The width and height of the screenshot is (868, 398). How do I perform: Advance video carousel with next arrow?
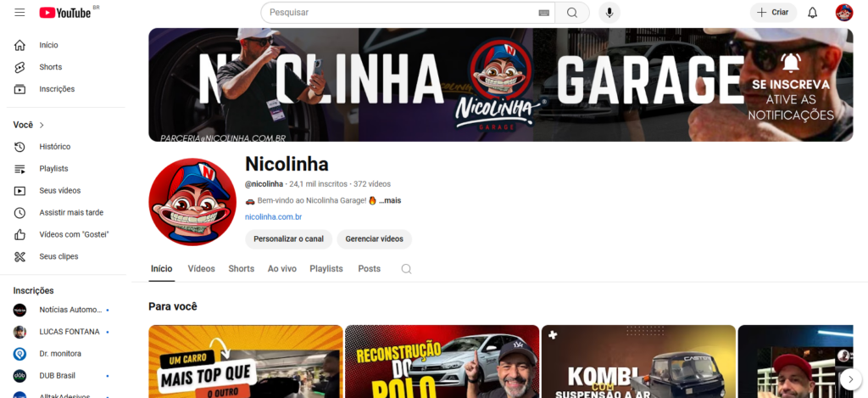tap(850, 379)
